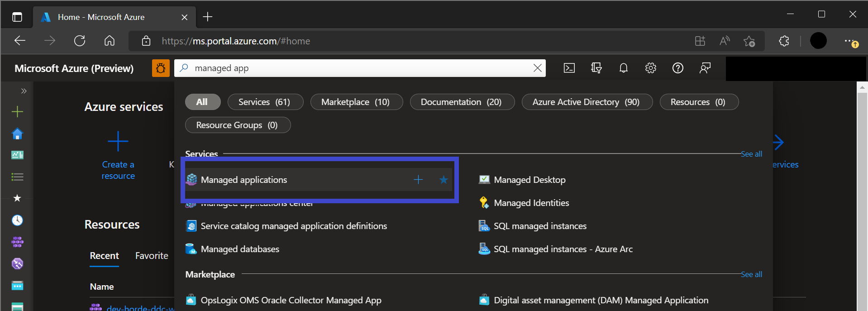Click the address bar URL
The height and width of the screenshot is (311, 868).
pos(236,41)
